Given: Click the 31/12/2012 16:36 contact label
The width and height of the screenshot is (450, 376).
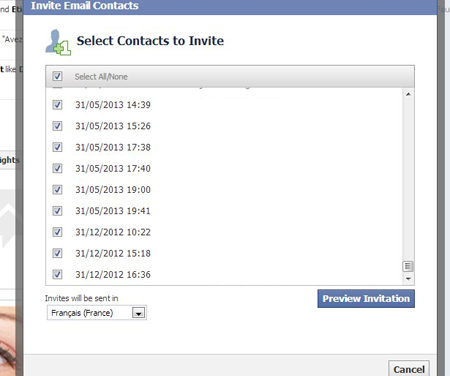Looking at the screenshot, I should (113, 275).
